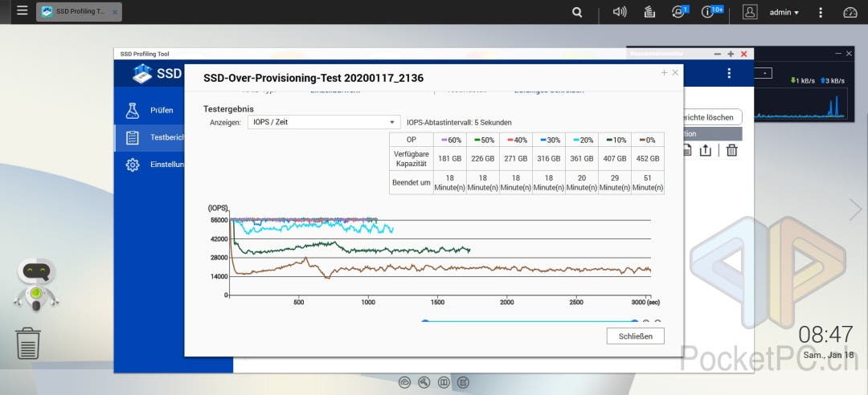Toggle the 0% OP legend series
The height and width of the screenshot is (395, 868).
pos(648,140)
